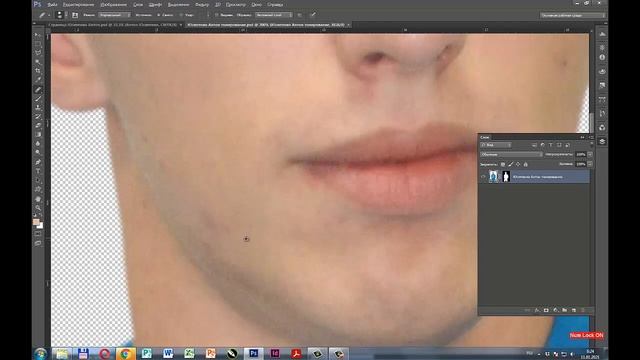Select the Brush tool
The width and height of the screenshot is (640, 360).
[38, 98]
